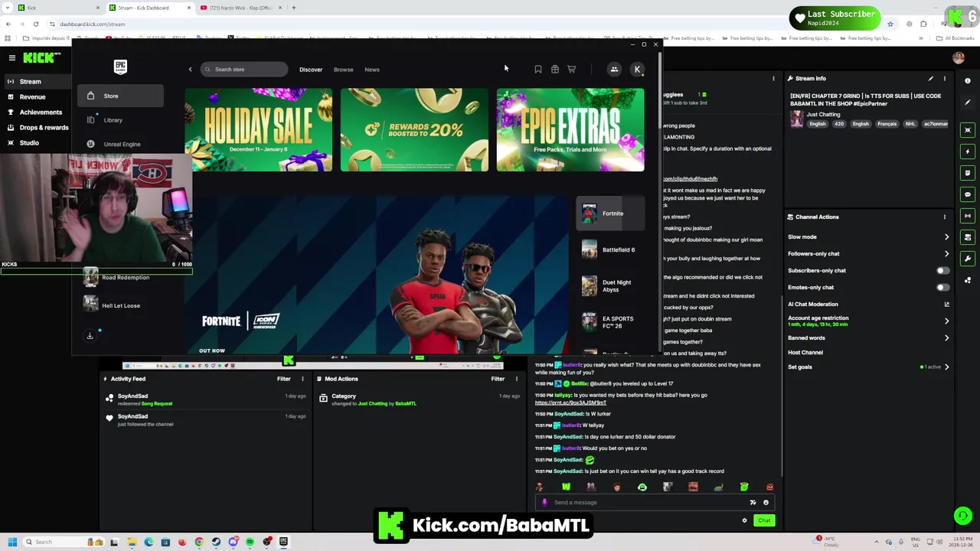This screenshot has width=980, height=551.
Task: Open the emoji picker in chat input
Action: tap(766, 503)
